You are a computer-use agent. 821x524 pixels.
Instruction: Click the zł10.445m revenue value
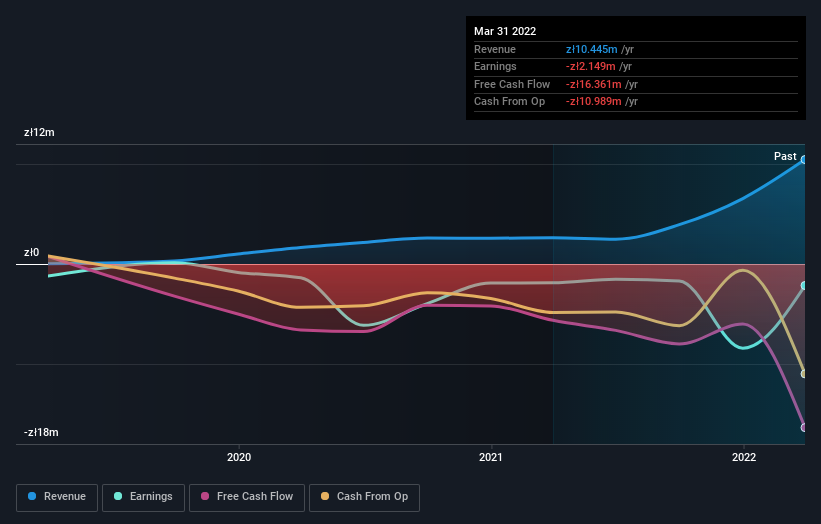592,49
